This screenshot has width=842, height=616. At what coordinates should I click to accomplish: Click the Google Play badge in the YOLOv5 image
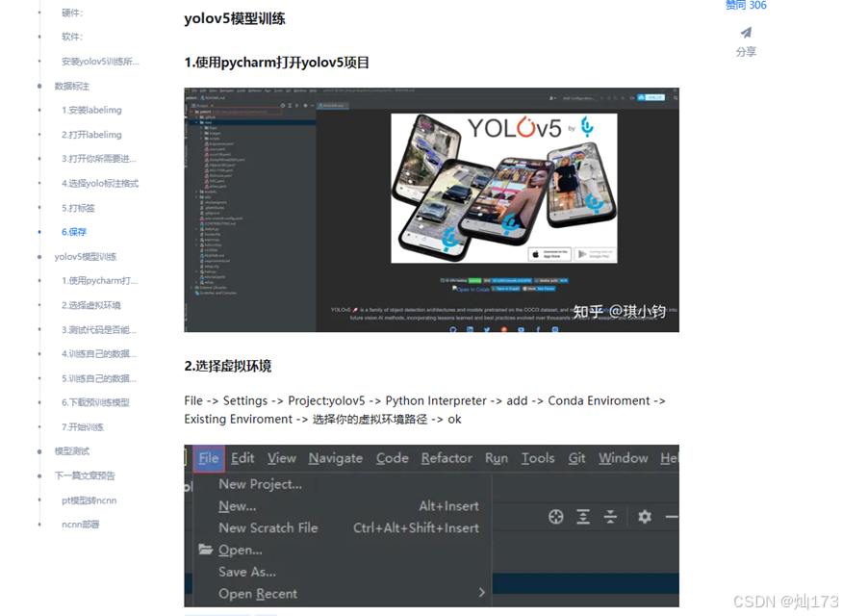tap(595, 254)
